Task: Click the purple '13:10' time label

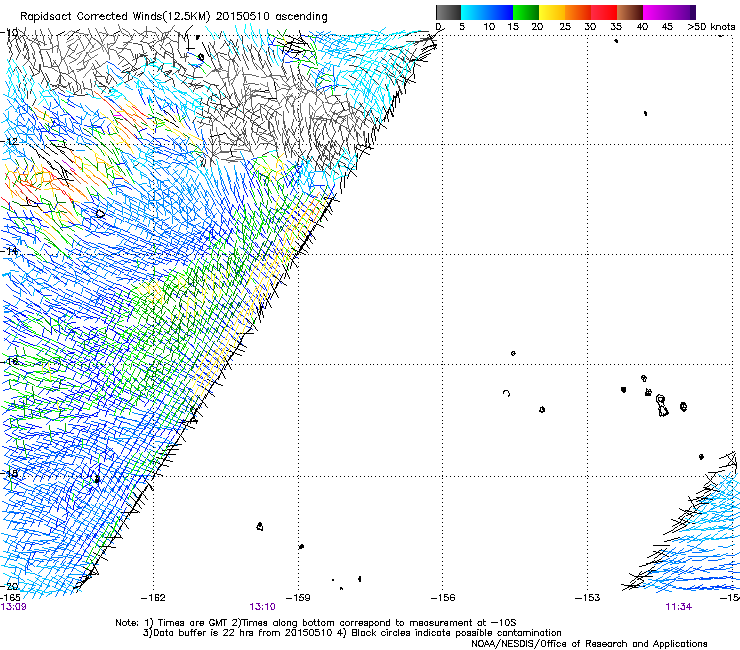Action: coord(262,607)
